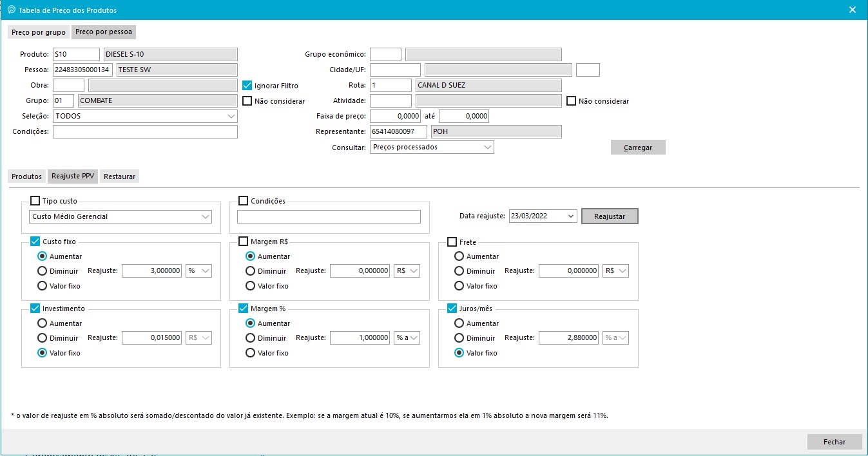Uncheck the Investimento checkbox
The width and height of the screenshot is (868, 456).
(35, 309)
